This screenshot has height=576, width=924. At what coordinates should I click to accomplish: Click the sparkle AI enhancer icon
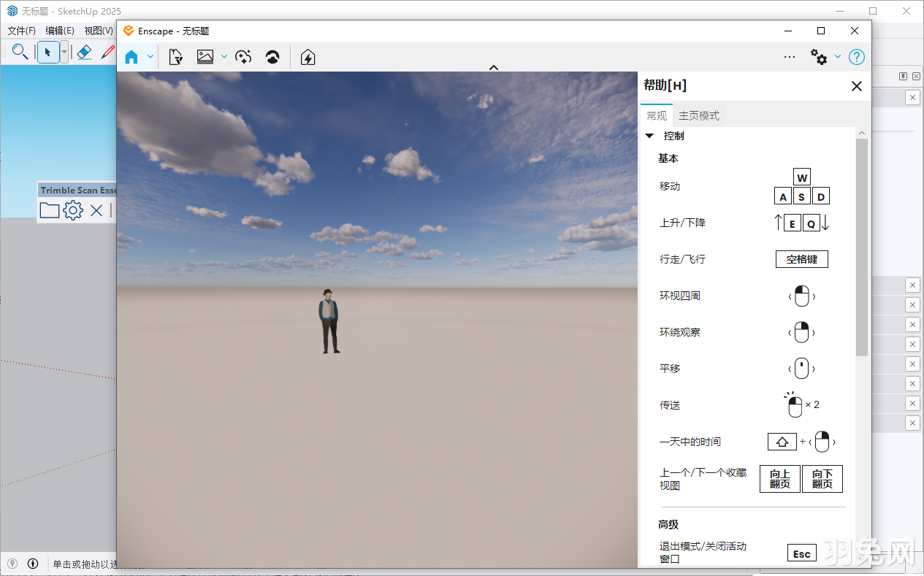point(243,57)
